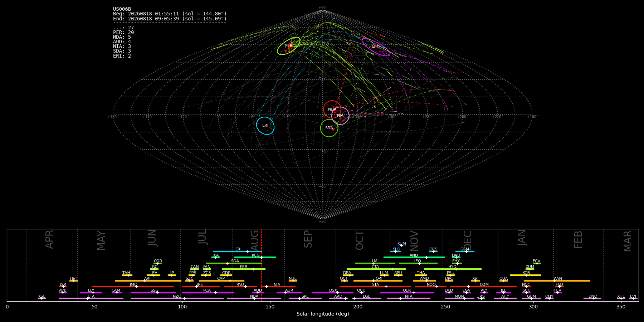Select the ORI shower bar in October
The width and height of the screenshot is (644, 322).
point(378,281)
